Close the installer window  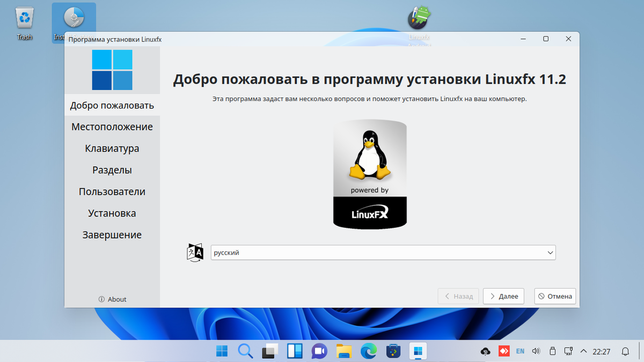568,39
